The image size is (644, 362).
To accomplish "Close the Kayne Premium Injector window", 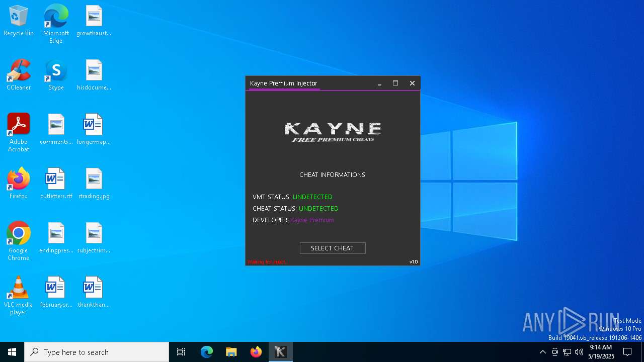I will (x=412, y=83).
